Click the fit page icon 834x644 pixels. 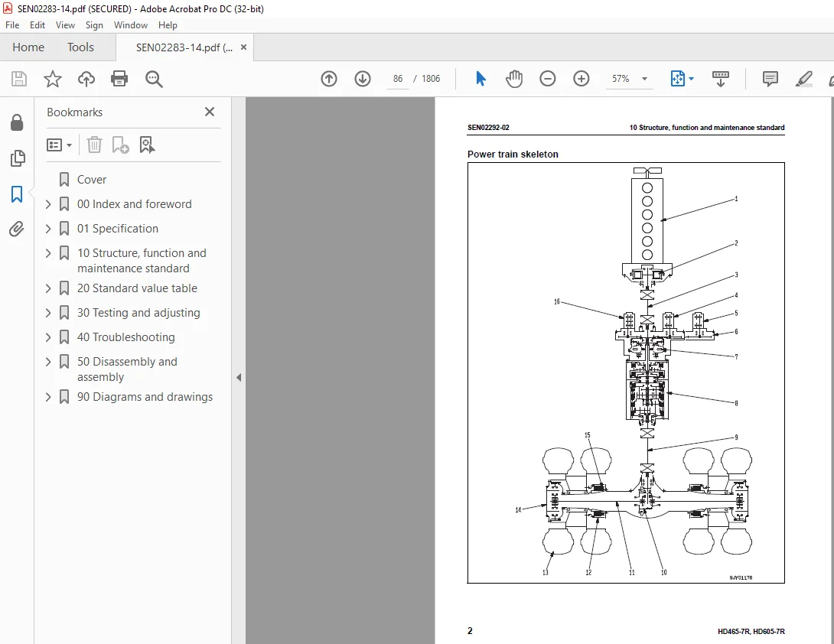(x=677, y=79)
